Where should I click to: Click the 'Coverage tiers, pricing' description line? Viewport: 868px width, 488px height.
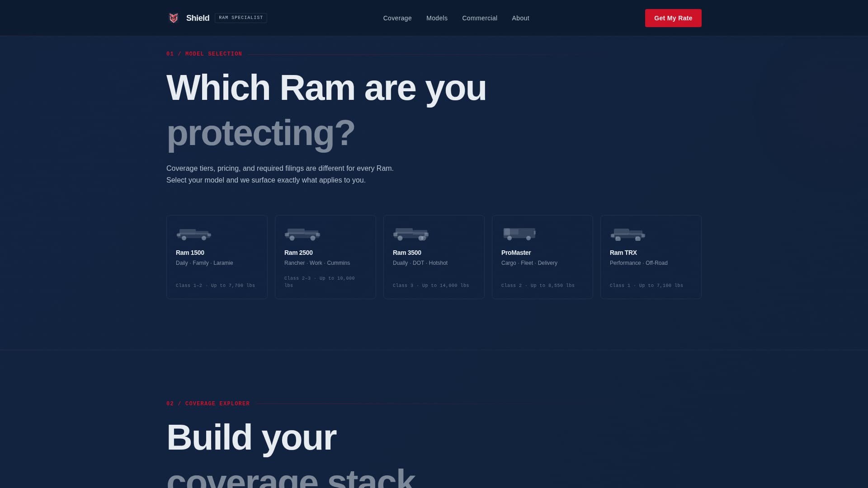tap(280, 169)
